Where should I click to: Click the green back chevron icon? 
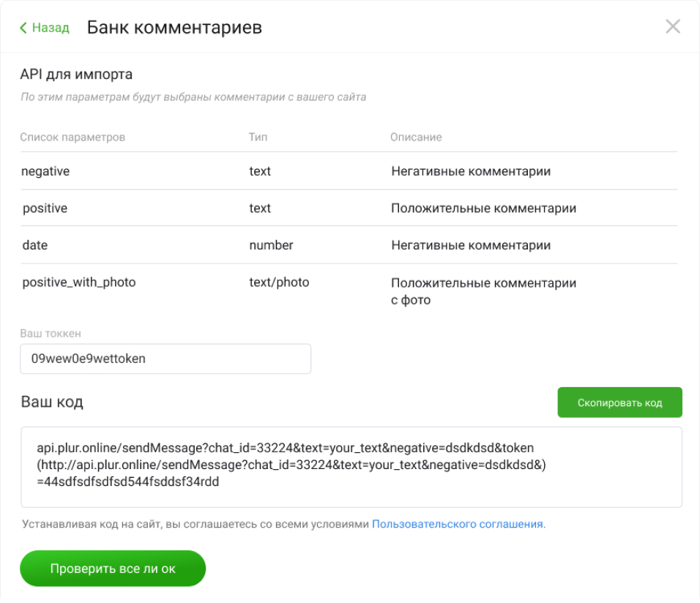(23, 28)
